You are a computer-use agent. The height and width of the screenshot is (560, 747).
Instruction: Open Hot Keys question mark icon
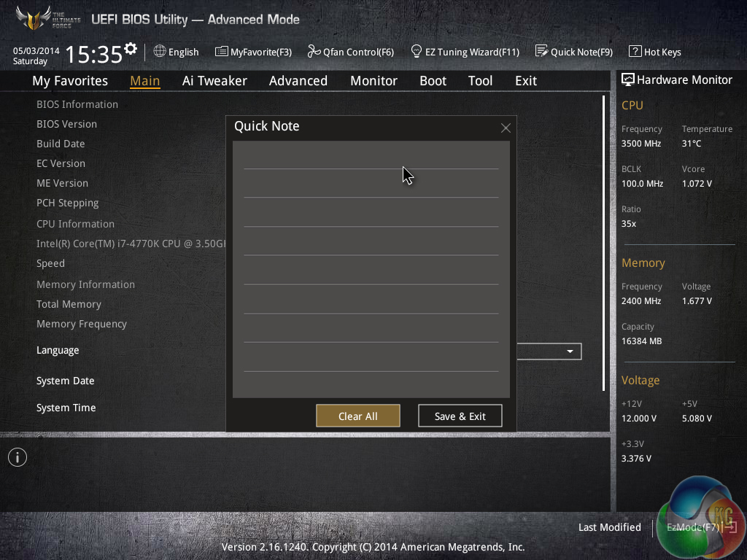[x=635, y=52]
